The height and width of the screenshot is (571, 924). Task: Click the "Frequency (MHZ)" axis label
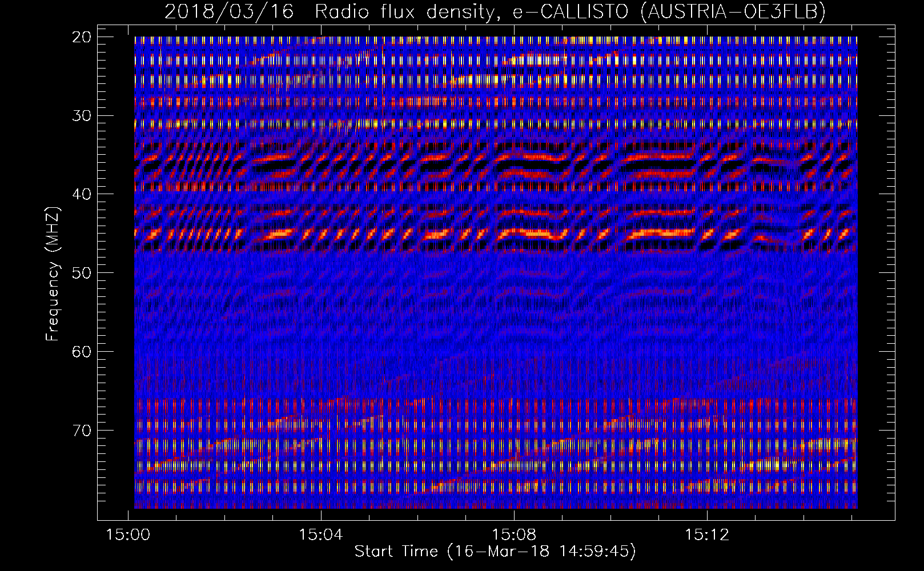[x=52, y=274]
